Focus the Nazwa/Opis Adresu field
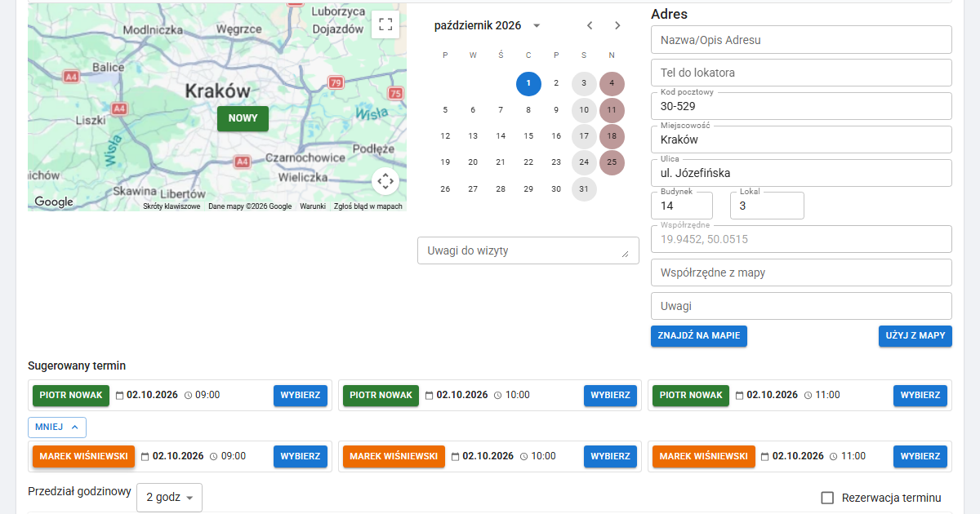This screenshot has width=980, height=514. pyautogui.click(x=801, y=39)
